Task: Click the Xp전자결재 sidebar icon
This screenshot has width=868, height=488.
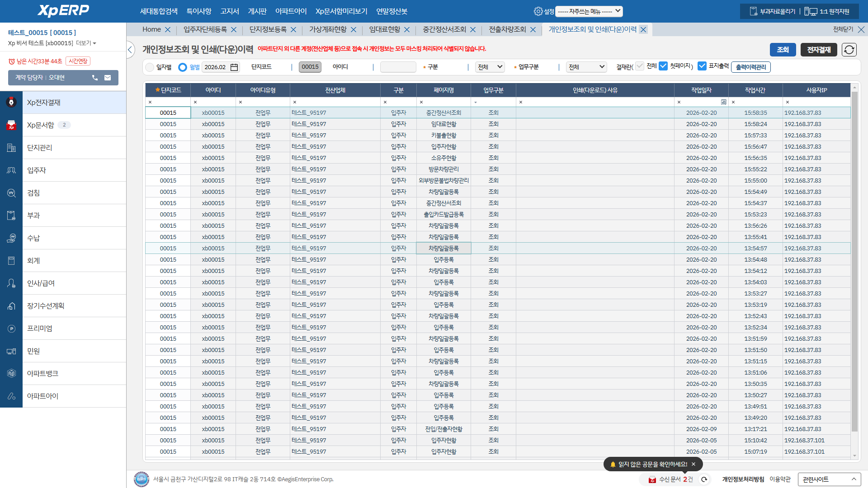Action: click(x=11, y=103)
